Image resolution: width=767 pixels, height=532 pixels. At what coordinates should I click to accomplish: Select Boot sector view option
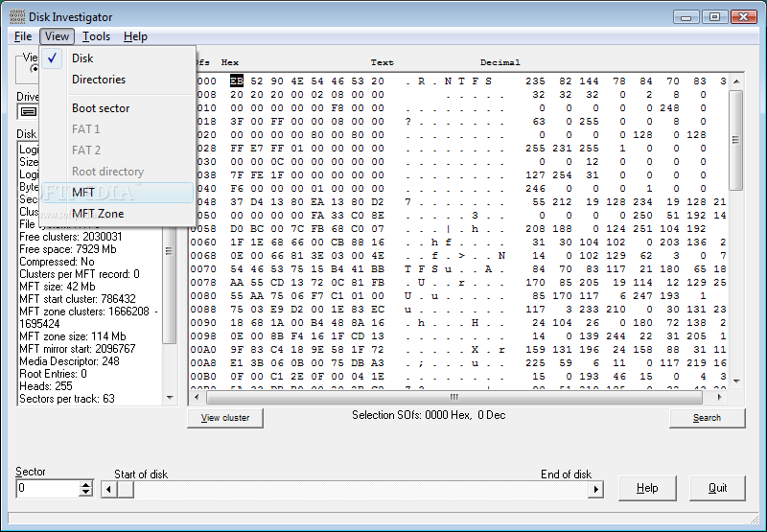117,108
